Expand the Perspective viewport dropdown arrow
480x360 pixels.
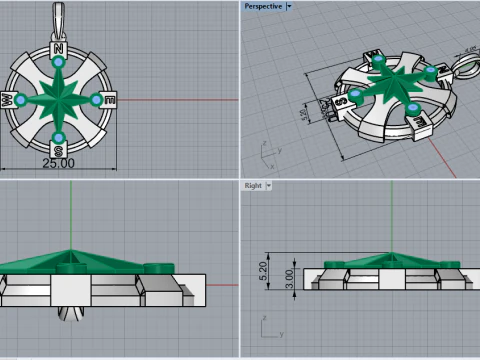pyautogui.click(x=289, y=6)
